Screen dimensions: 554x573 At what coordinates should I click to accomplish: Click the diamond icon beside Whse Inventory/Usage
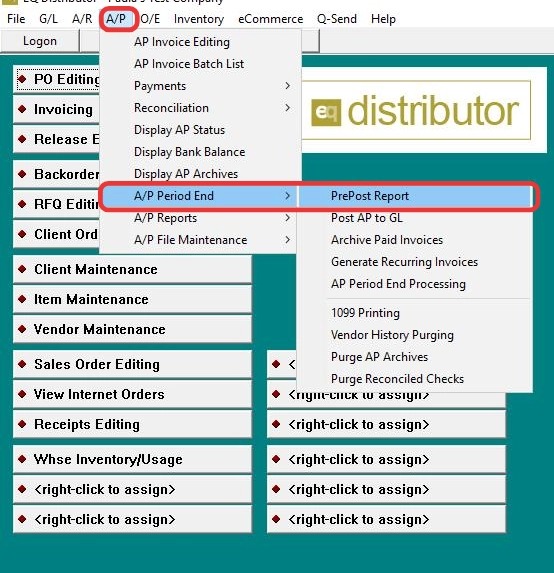[22, 459]
